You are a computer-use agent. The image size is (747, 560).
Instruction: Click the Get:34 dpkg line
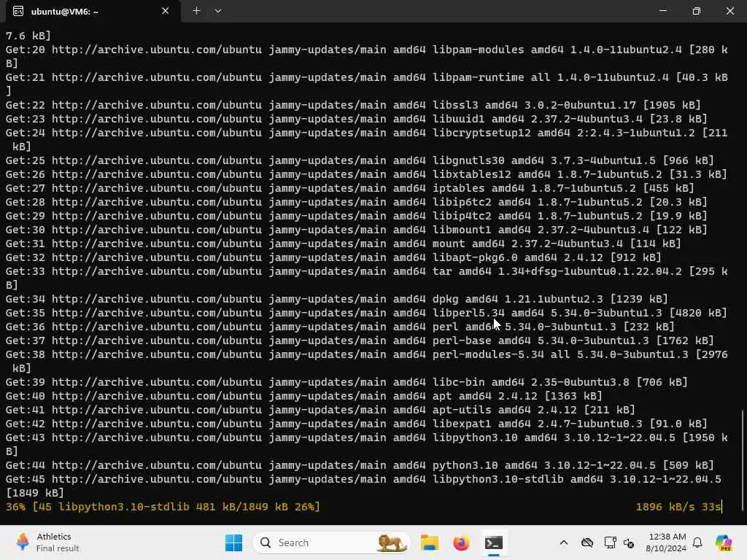337,299
